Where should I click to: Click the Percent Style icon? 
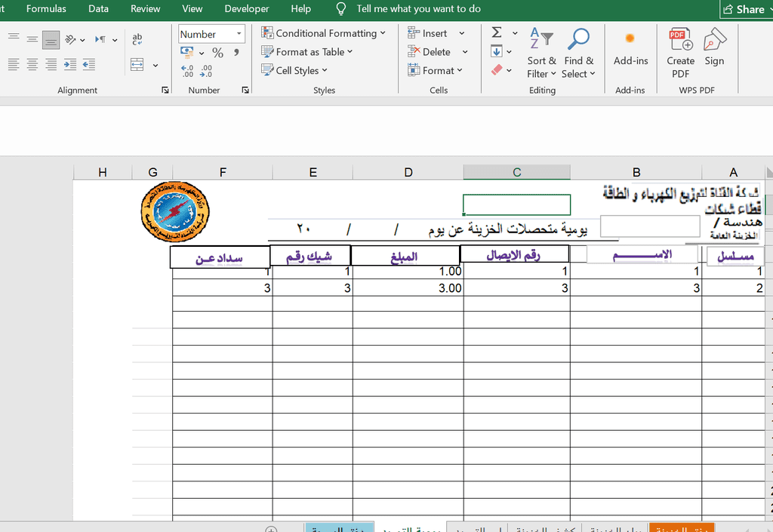(x=217, y=53)
